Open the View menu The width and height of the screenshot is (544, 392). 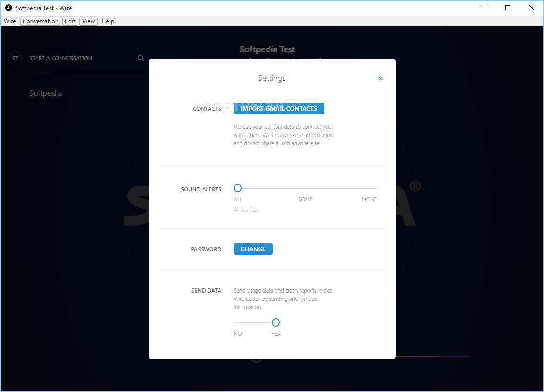pyautogui.click(x=89, y=21)
